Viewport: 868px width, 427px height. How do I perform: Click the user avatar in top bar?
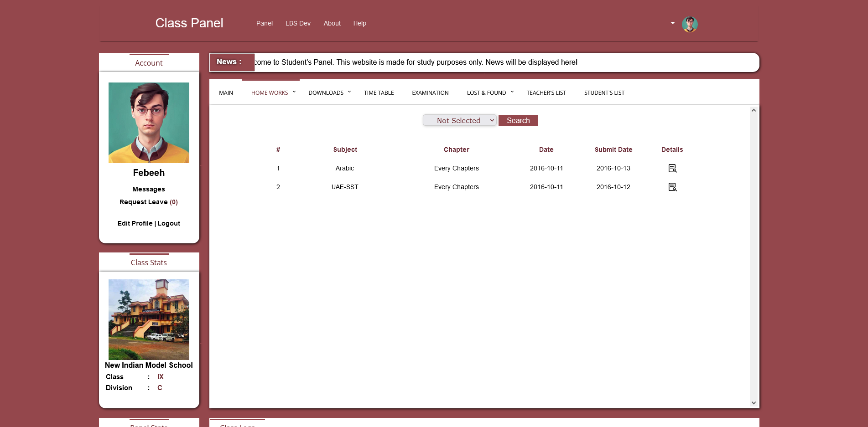click(689, 24)
